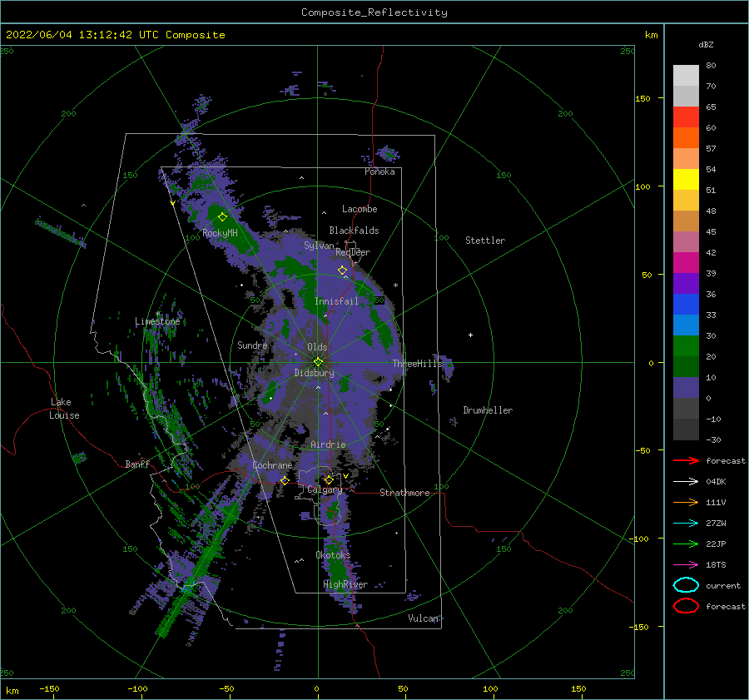The height and width of the screenshot is (700, 749).
Task: Click the Composite_Reflectivity title
Action: pos(374,12)
